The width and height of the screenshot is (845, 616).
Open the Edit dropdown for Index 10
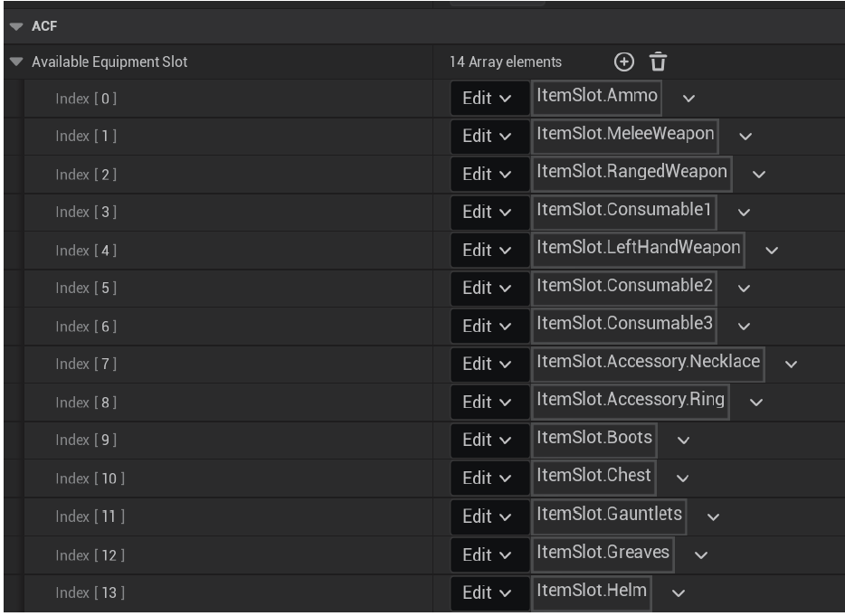[490, 478]
